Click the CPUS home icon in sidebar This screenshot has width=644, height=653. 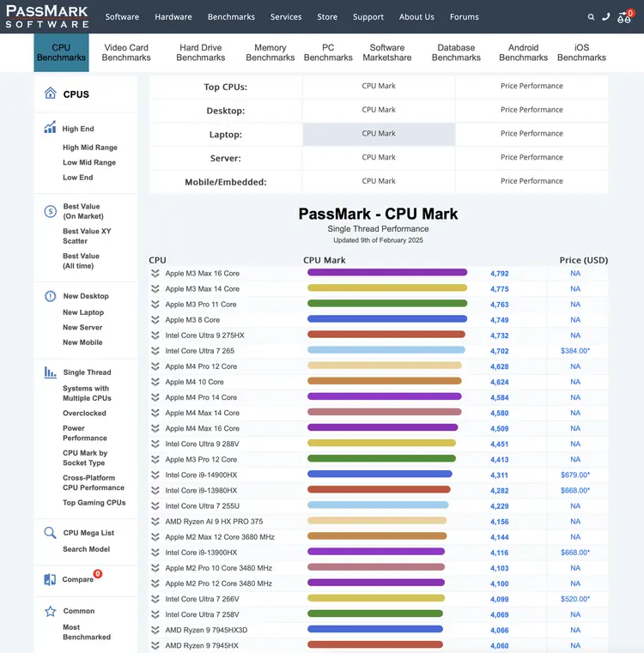51,94
